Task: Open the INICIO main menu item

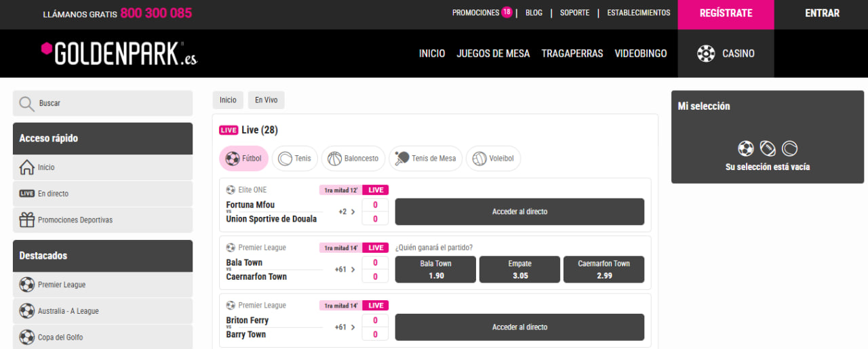Action: coord(432,54)
